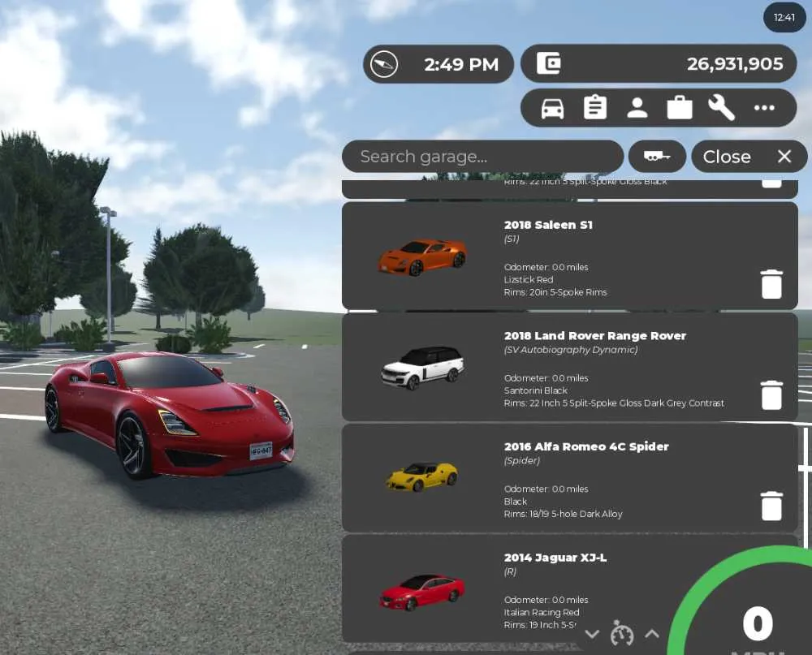Click the up chevron beside cruise control
This screenshot has width=812, height=655.
point(652,633)
